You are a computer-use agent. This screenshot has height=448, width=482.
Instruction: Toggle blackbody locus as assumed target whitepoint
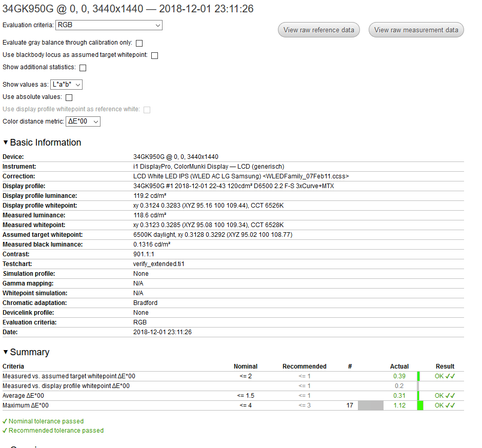(154, 55)
